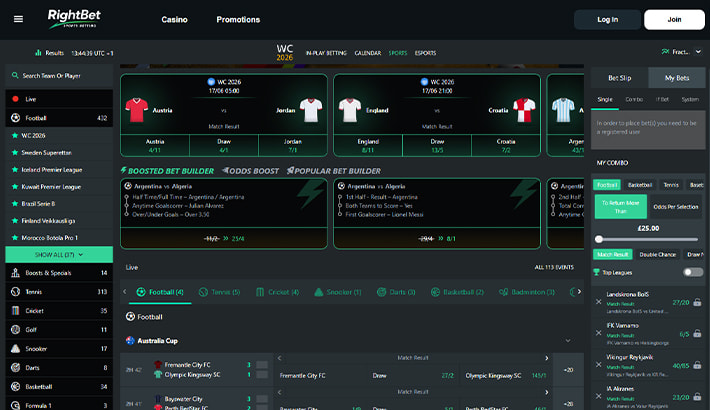Viewport: 710px width, 410px height.
Task: Select the Double Chance market chip
Action: click(x=657, y=255)
